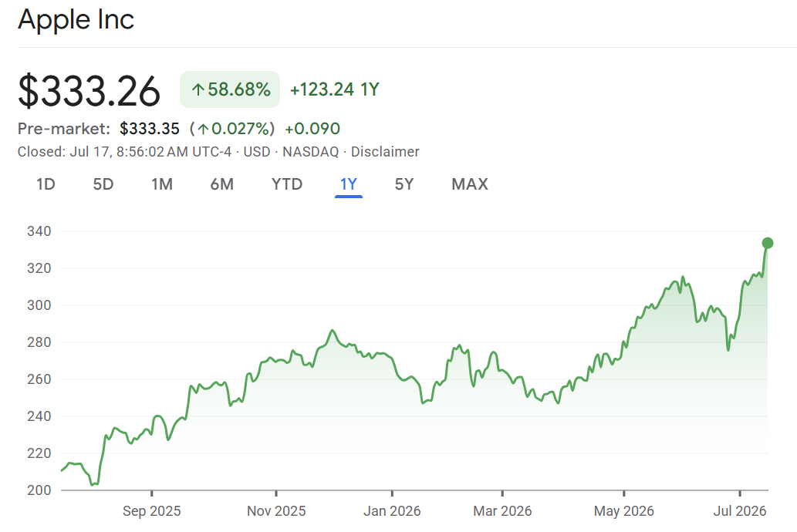Click the up arrow in percentage badge
Screen dimensions: 797x532
[198, 90]
